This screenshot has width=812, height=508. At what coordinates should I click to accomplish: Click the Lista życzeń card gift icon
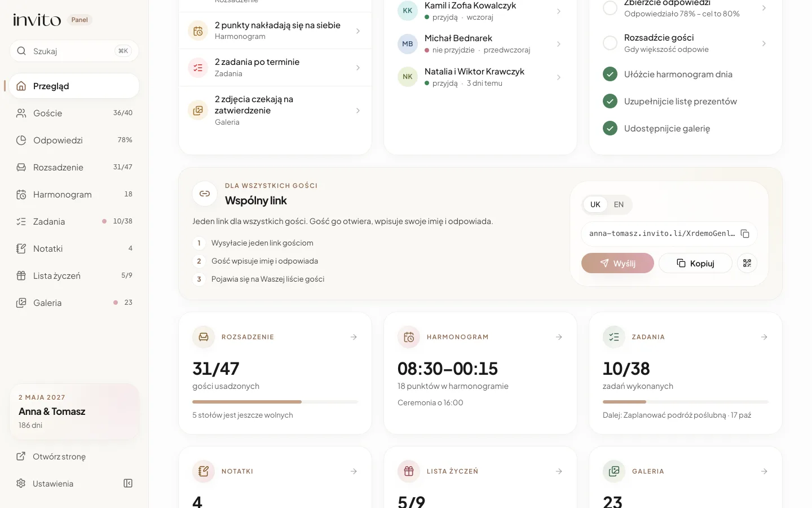click(x=409, y=471)
